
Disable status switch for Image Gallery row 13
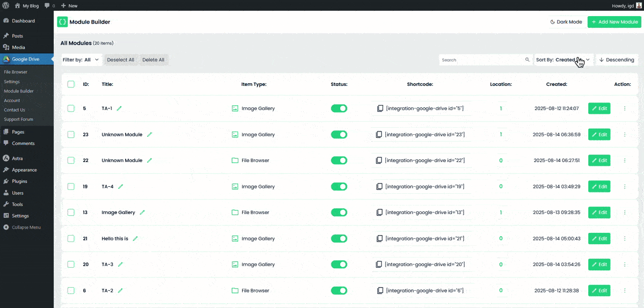[339, 212]
